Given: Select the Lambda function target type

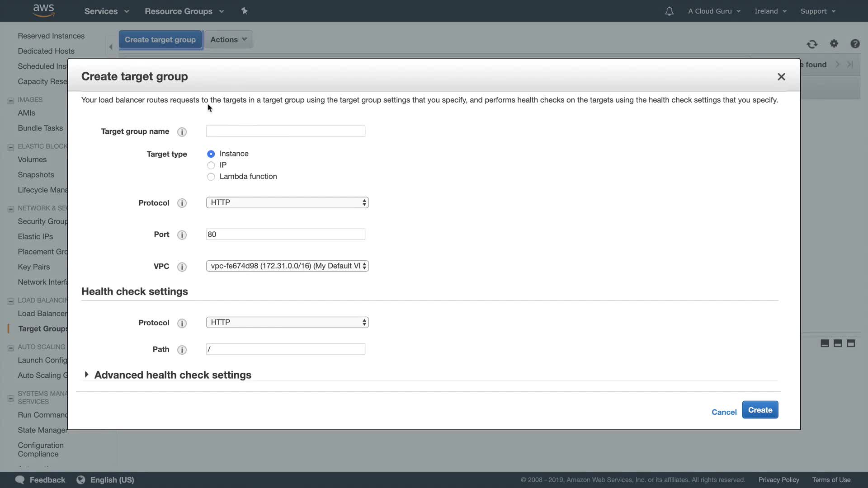Looking at the screenshot, I should 211,177.
